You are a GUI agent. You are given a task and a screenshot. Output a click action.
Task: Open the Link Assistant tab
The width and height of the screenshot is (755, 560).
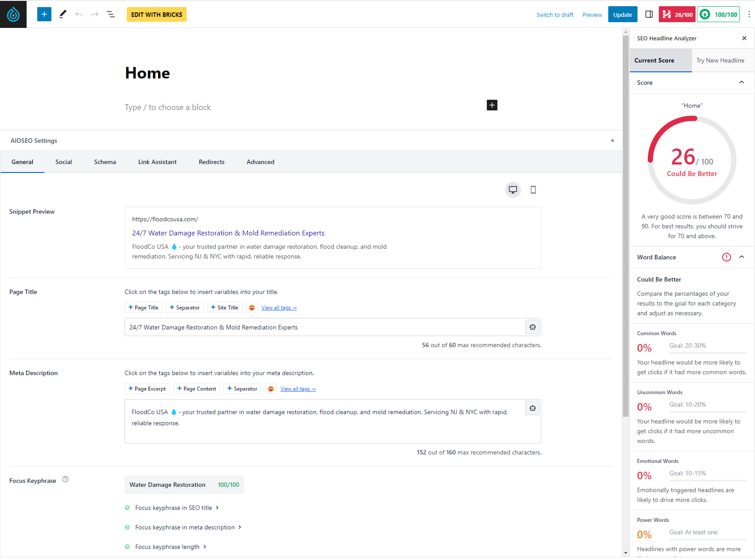click(x=157, y=162)
